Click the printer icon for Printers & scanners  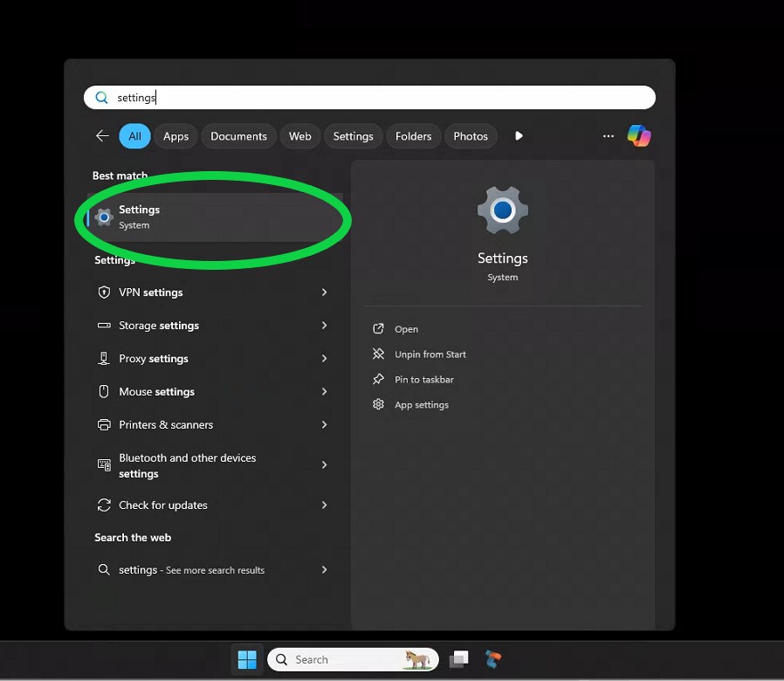click(104, 424)
